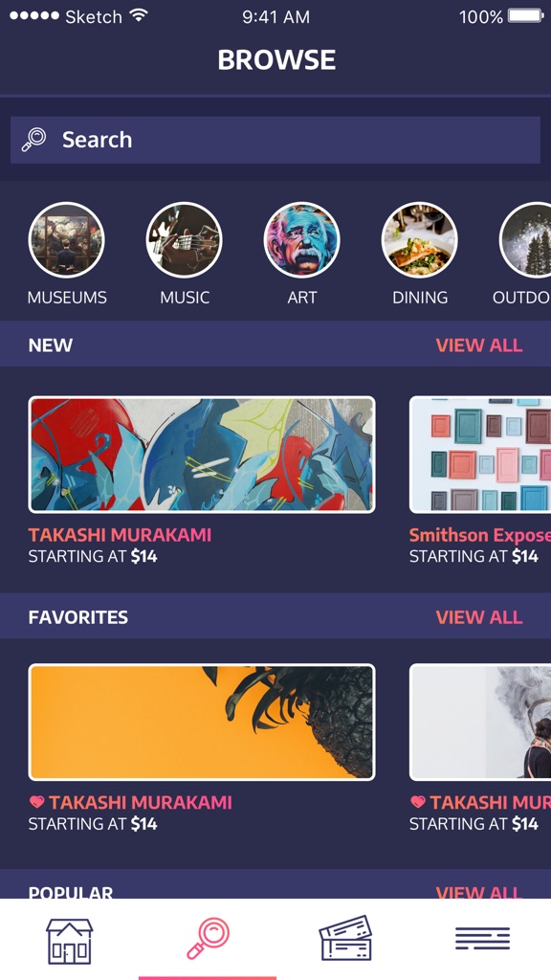Click View All in the Popular section

(x=479, y=892)
